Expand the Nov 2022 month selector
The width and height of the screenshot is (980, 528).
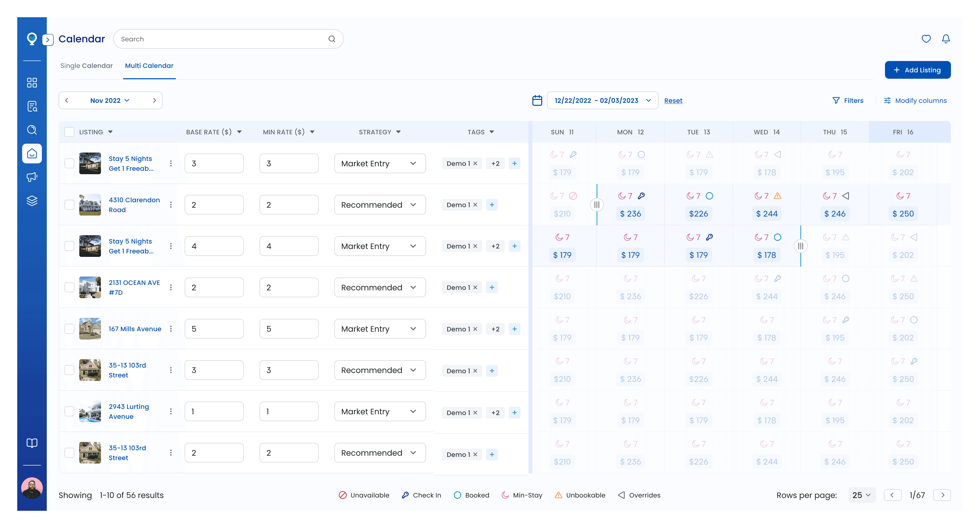coord(110,100)
